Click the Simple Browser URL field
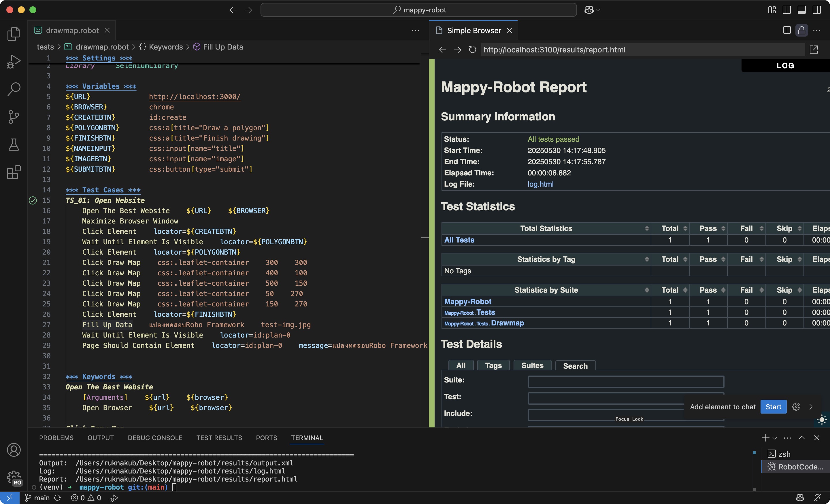The width and height of the screenshot is (830, 504). coord(642,50)
